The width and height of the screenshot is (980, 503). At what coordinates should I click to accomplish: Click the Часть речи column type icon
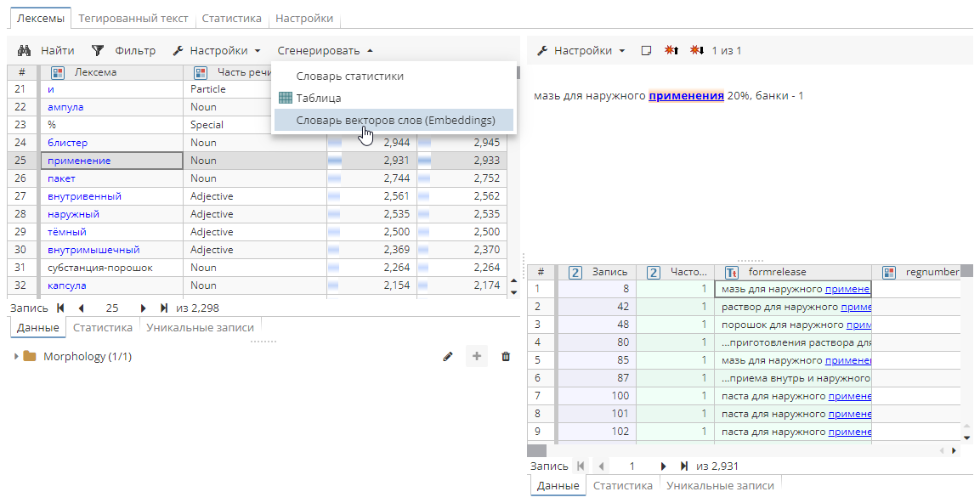[201, 72]
